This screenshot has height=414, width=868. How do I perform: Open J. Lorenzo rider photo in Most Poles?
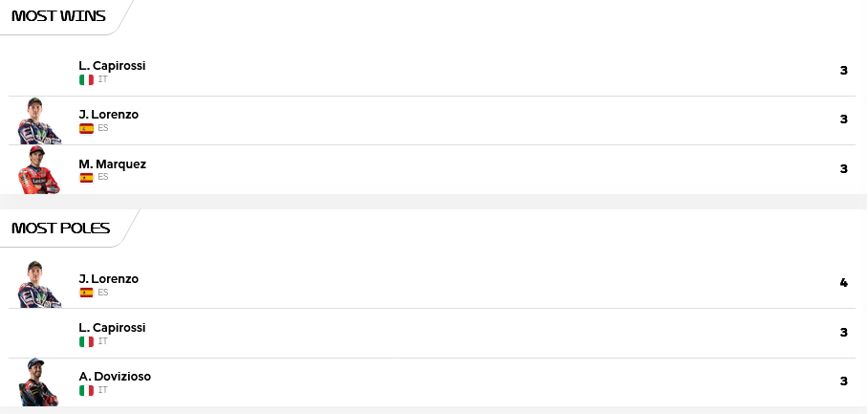pos(39,285)
